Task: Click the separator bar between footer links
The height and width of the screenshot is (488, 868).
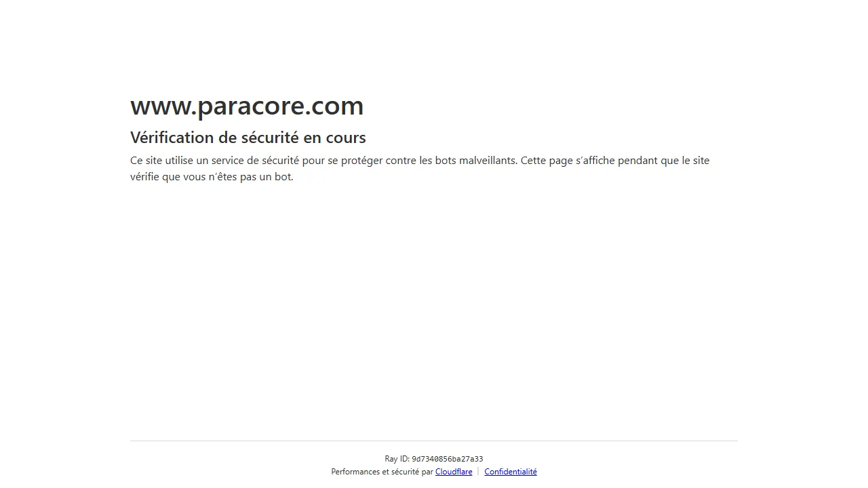Action: click(479, 471)
